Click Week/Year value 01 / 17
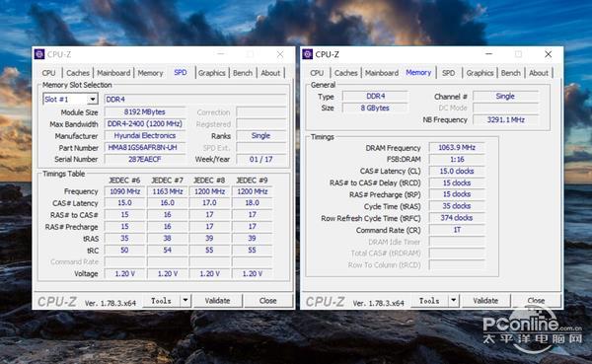Screen dimensions: 592x364 coord(260,160)
